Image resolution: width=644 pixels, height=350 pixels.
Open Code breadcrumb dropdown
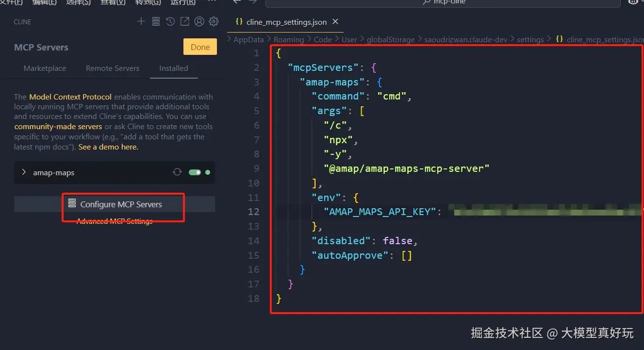tap(323, 39)
